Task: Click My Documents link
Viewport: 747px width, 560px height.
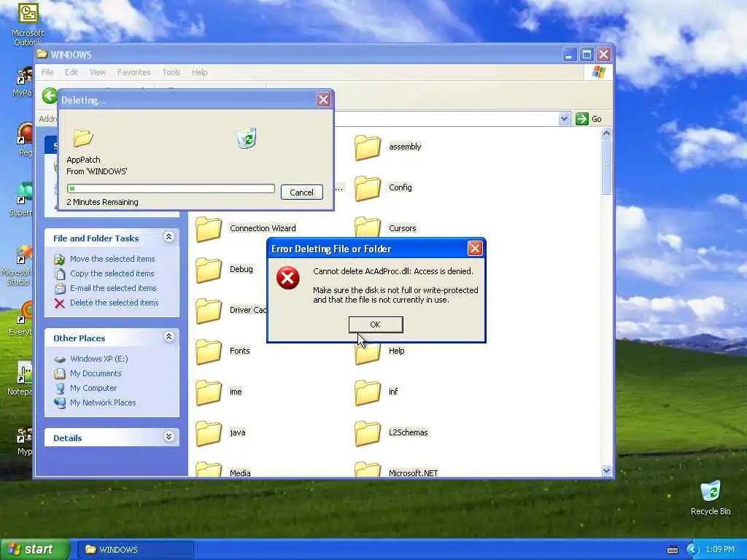Action: pos(96,374)
